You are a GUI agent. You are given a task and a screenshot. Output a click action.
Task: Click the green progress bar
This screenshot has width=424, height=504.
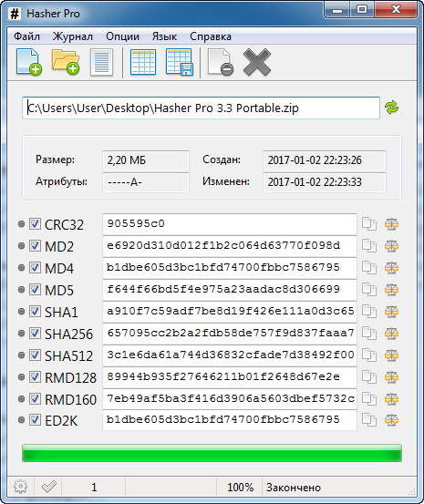(212, 453)
